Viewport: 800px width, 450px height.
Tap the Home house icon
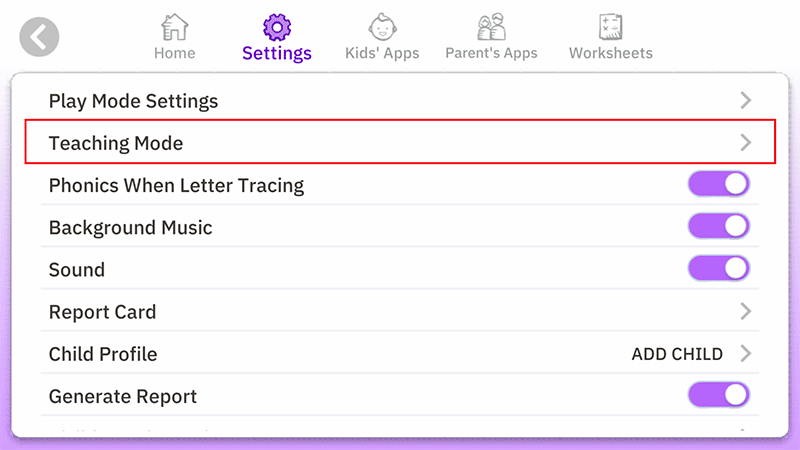tap(174, 27)
